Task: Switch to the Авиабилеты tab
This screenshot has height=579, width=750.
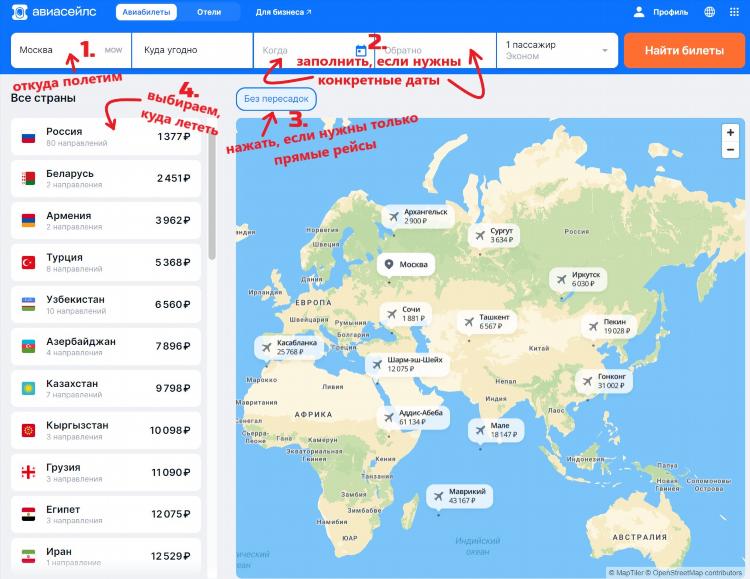Action: [x=146, y=12]
